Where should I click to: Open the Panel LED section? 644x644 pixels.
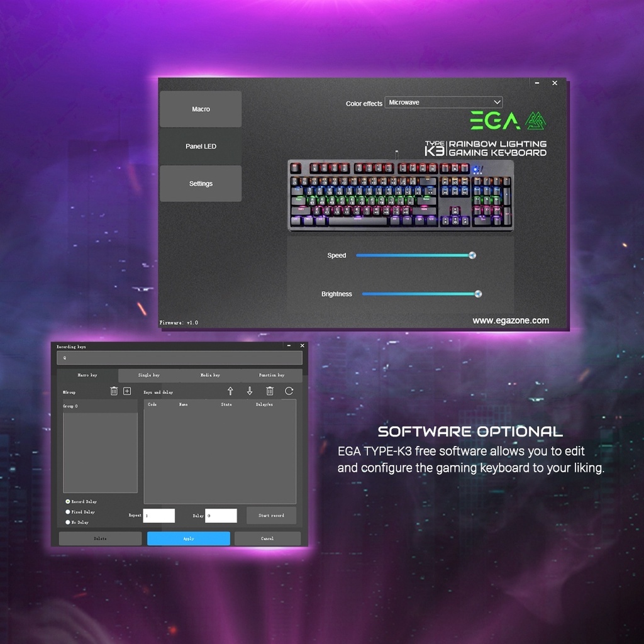(x=201, y=146)
